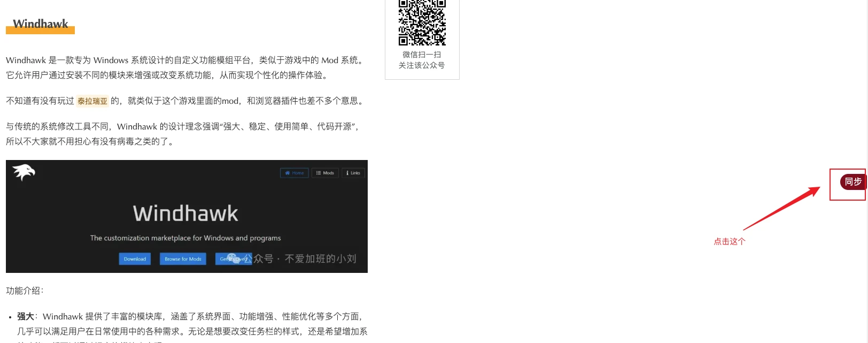
Task: Click the large Windhawk title in screenshot
Action: click(185, 214)
